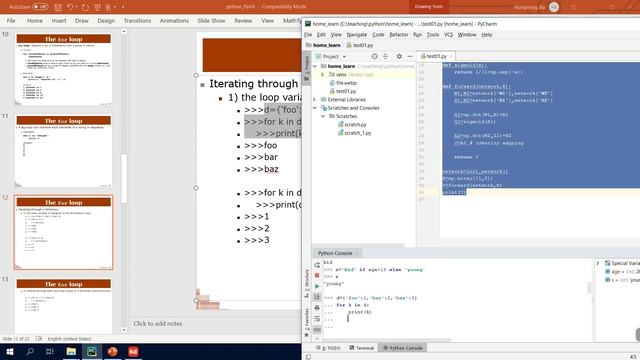Click the Structure vertical tool tab
This screenshot has height=360, width=640.
tap(307, 283)
